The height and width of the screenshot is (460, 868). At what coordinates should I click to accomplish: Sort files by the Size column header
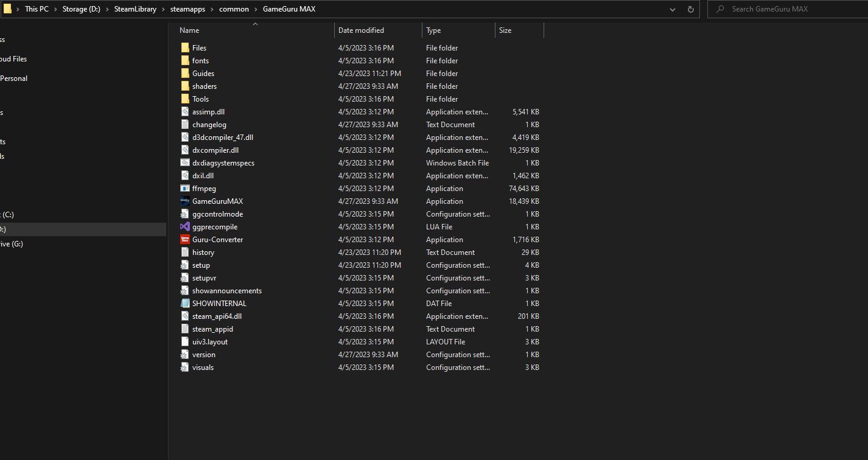pyautogui.click(x=505, y=30)
